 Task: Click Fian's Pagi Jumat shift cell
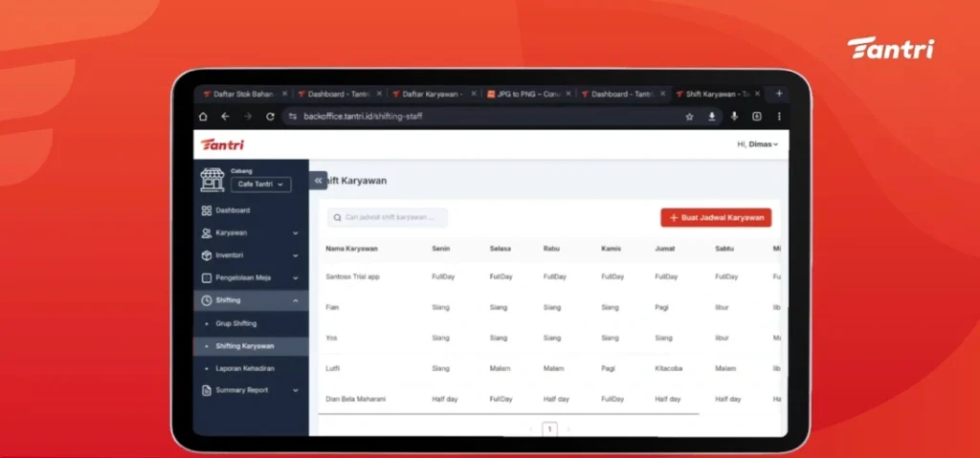661,308
